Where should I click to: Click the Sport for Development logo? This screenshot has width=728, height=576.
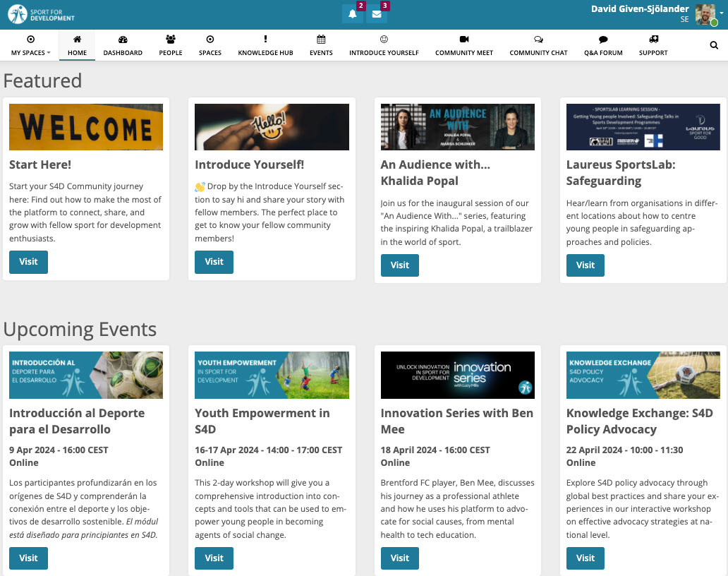click(x=42, y=14)
